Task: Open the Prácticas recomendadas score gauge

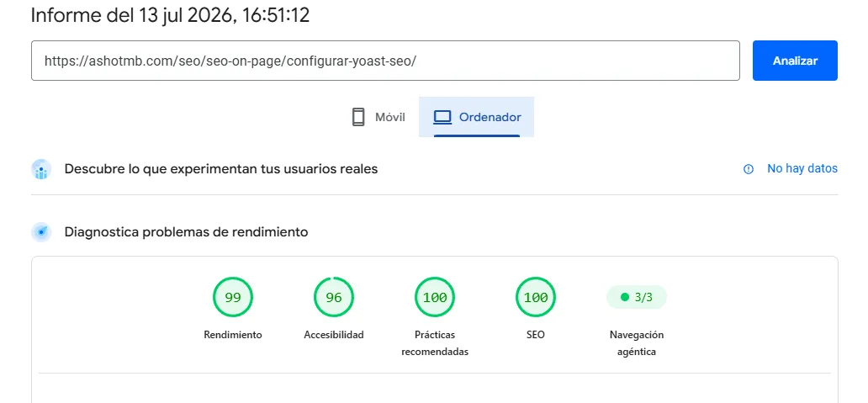Action: click(x=435, y=297)
